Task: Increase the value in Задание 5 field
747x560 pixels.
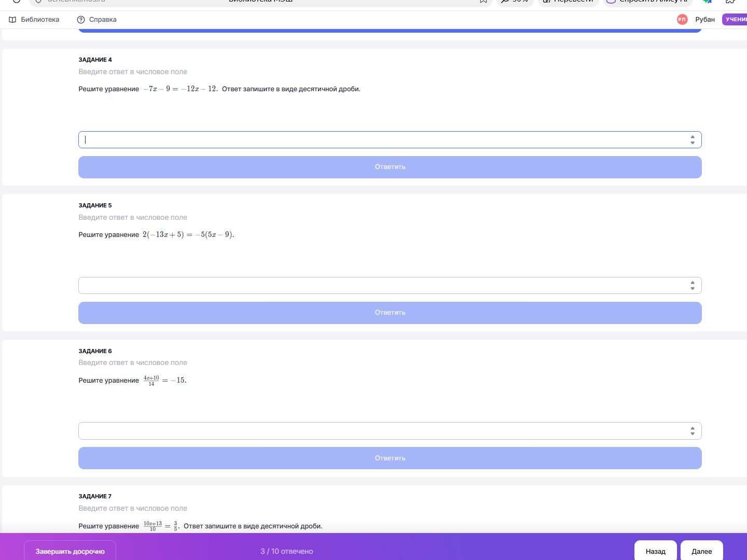Action: tap(693, 283)
